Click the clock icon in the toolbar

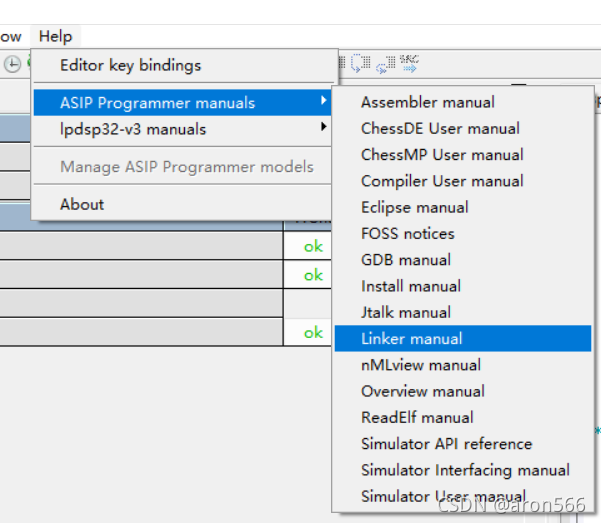(x=12, y=64)
